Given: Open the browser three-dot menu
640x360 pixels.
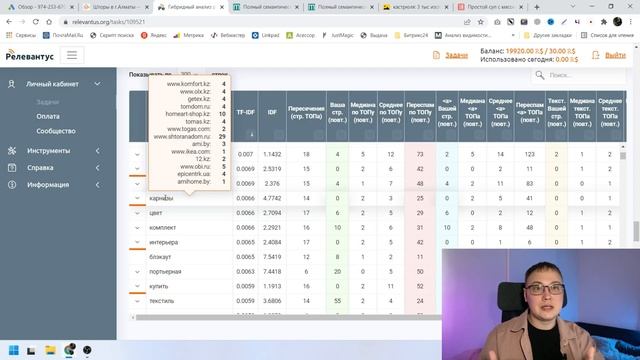Looking at the screenshot, I should (631, 22).
